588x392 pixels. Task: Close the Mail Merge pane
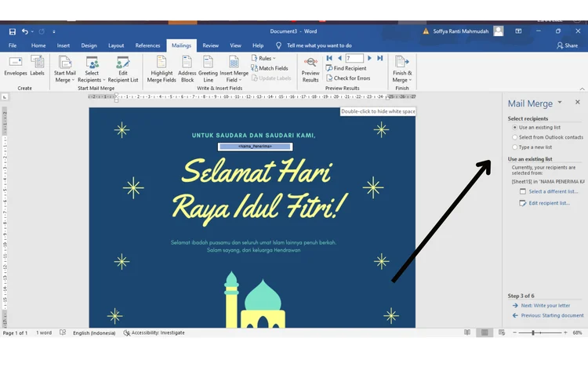coord(578,102)
